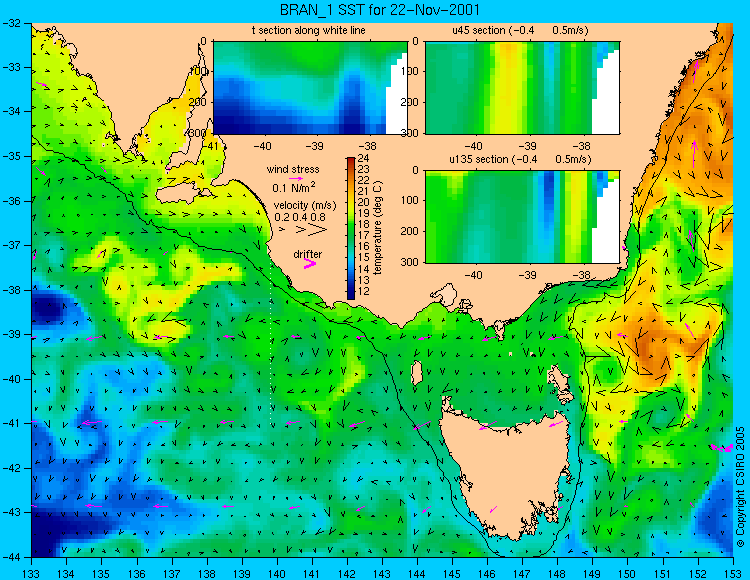Screen dimensions: 750x580
Task: Open the u45 velocity section inset plot
Action: 522,88
